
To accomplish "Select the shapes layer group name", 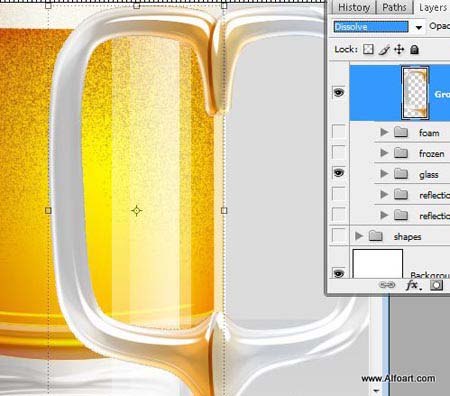I will tap(407, 237).
